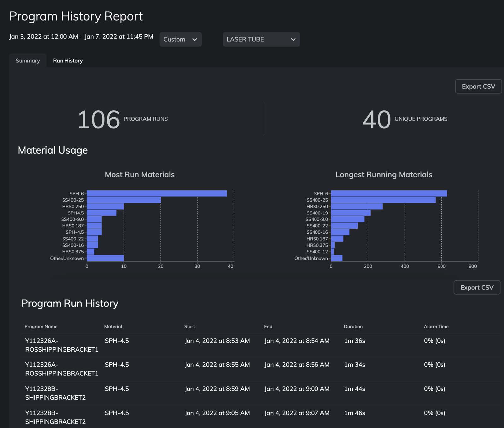Screen dimensions: 504x428
Task: Click the top Export CSV button
Action: [478, 86]
